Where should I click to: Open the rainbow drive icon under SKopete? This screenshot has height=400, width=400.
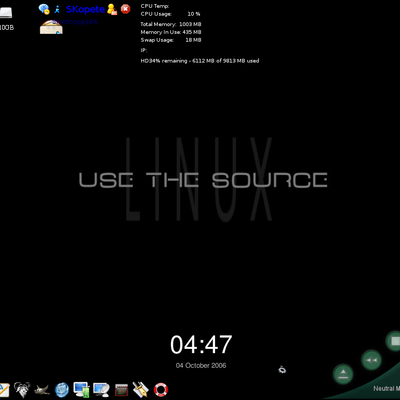(x=51, y=27)
